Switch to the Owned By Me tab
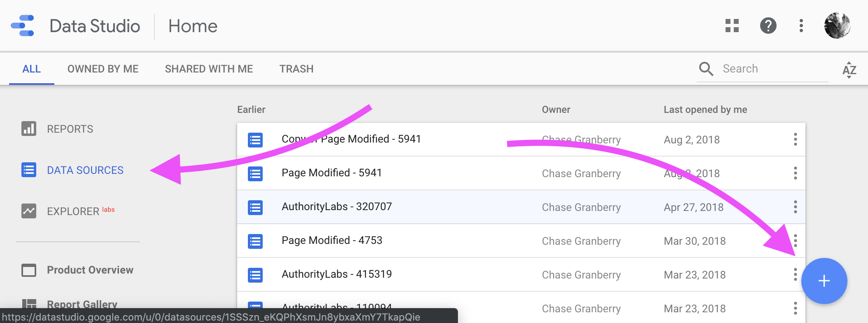The height and width of the screenshot is (323, 868). pyautogui.click(x=103, y=69)
